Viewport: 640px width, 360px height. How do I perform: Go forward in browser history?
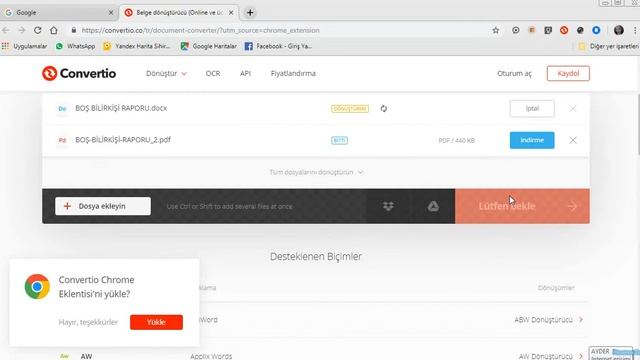click(22, 30)
